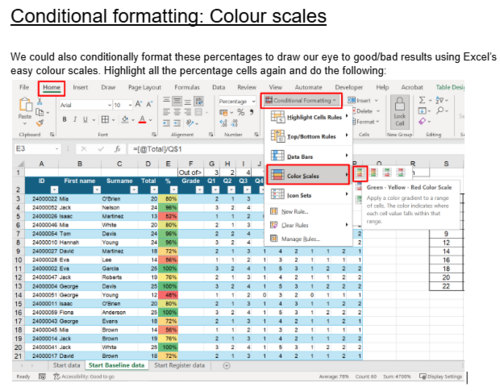Image resolution: width=500 pixels, height=391 pixels.
Task: Select Green-Yellow-Red color scale swatch
Action: pyautogui.click(x=360, y=173)
